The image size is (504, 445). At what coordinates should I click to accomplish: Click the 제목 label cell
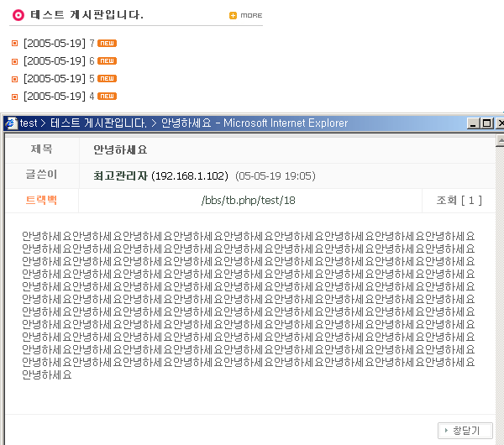pos(41,149)
